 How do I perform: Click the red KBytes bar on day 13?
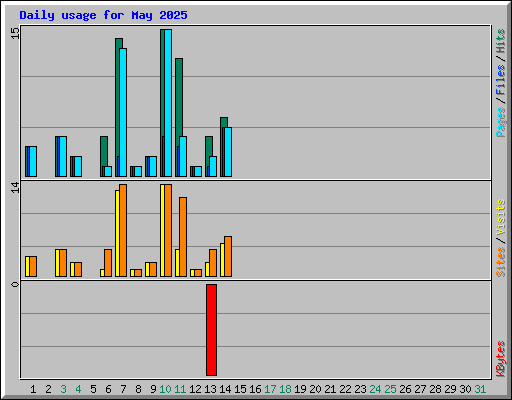211,330
